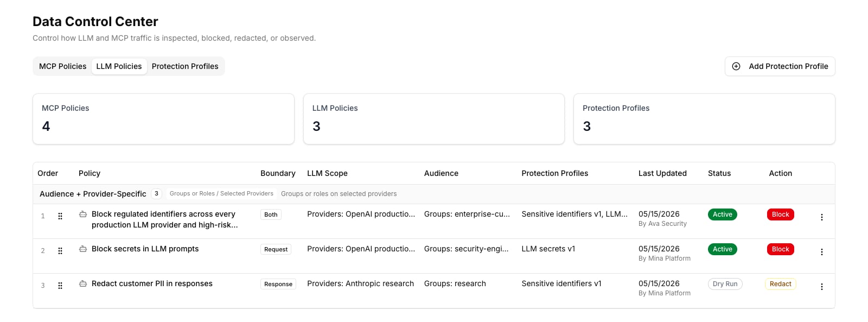
Task: Open three-dot menu for Redact customer PII row
Action: [x=822, y=287]
